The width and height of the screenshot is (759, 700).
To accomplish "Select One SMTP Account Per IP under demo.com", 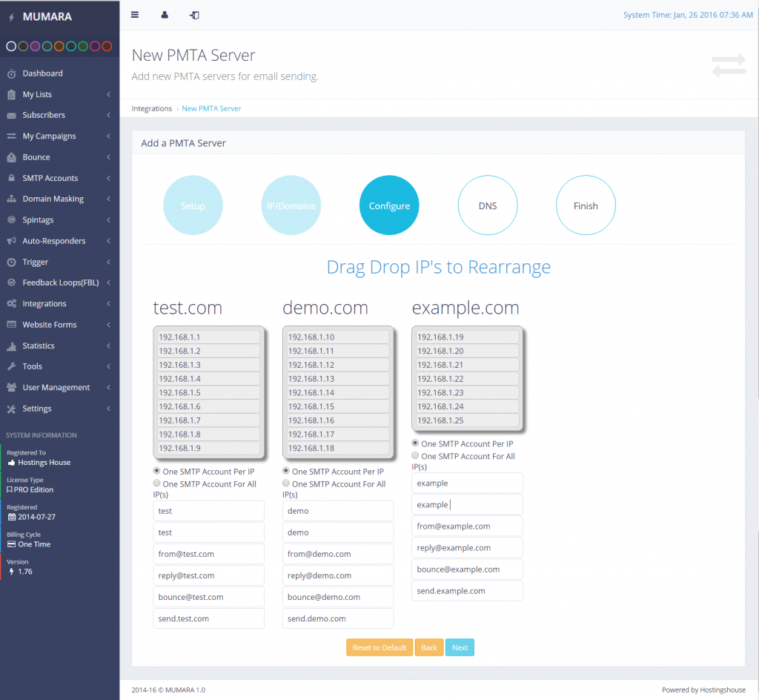I will pyautogui.click(x=286, y=472).
